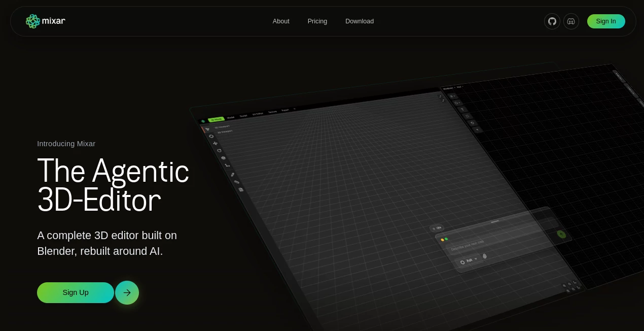Open the GitHub repository icon

tap(552, 21)
